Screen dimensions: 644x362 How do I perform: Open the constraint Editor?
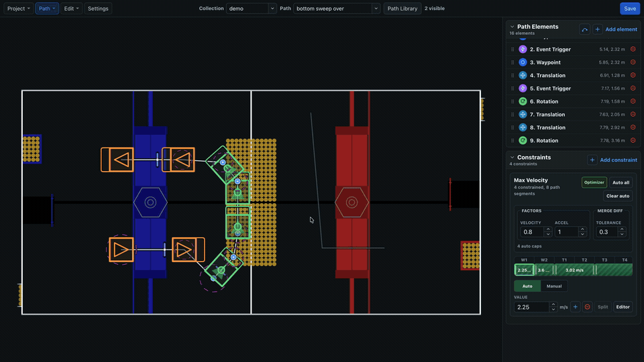(x=623, y=307)
